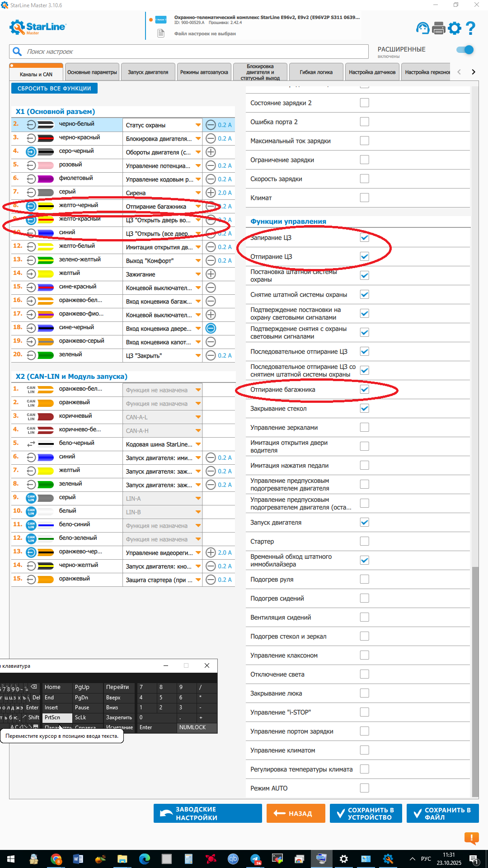Viewport: 488px width, 868px height.
Task: Switch to Запуск двигателя tab
Action: 148,72
